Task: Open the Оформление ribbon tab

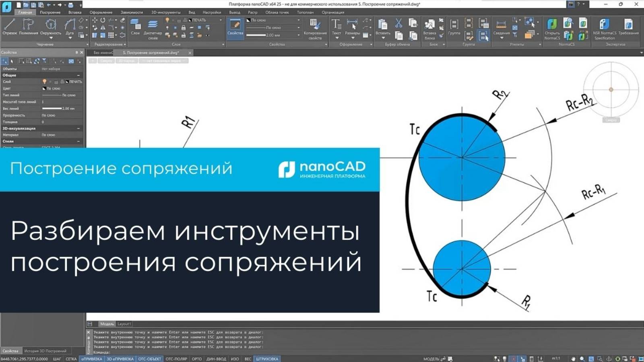Action: 101,12
